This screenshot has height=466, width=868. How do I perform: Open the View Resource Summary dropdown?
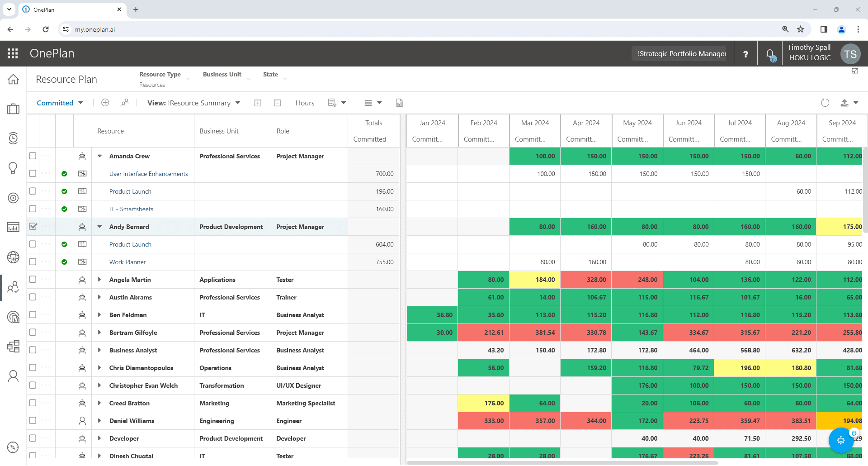(193, 103)
